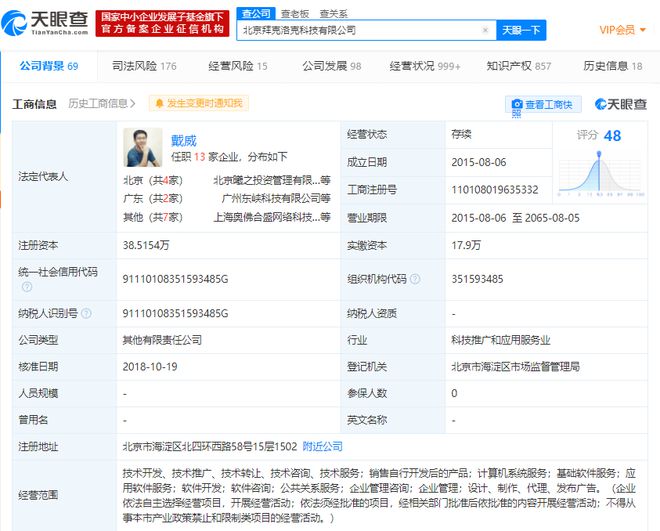Screen dimensions: 660x531
Task: Click the camera icon on 查看工商快照
Action: pyautogui.click(x=516, y=105)
